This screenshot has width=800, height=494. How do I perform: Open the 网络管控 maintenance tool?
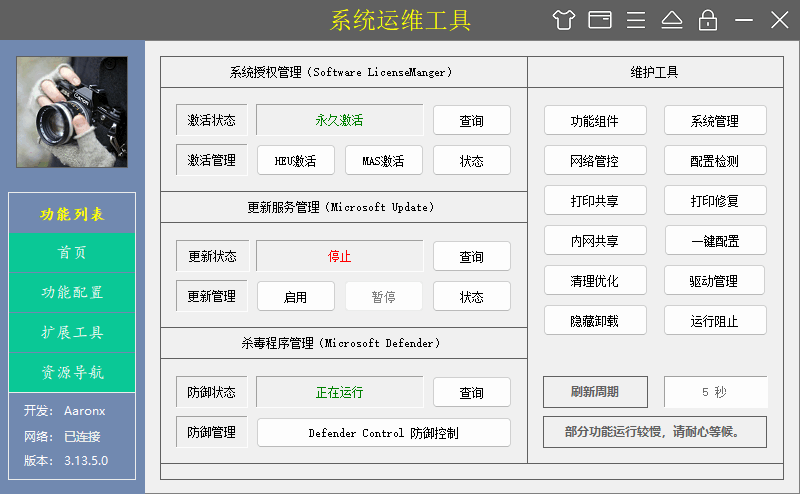595,161
